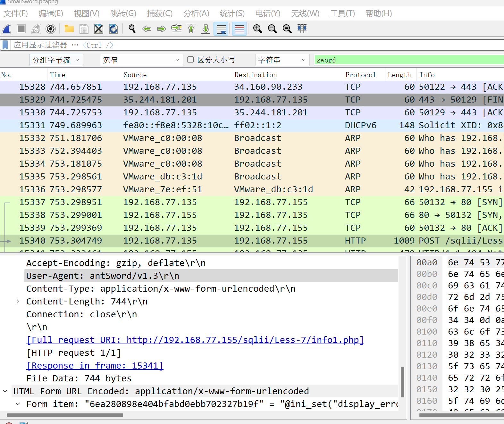Stop the running capture

[x=21, y=29]
